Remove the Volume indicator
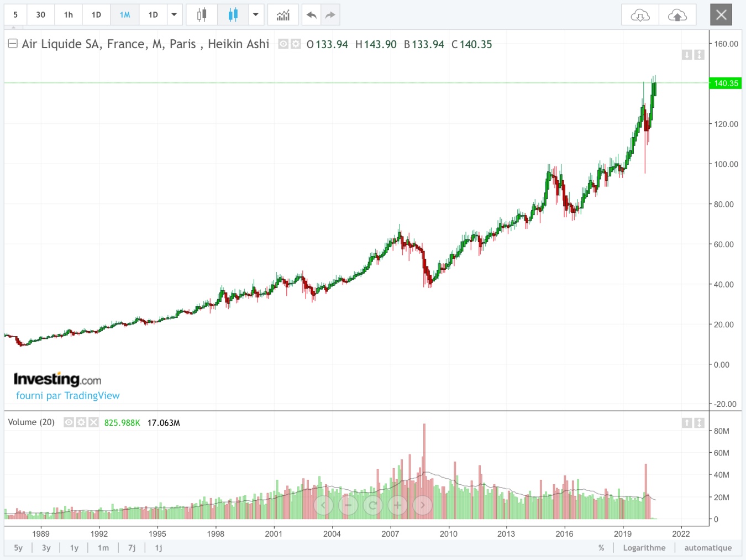The height and width of the screenshot is (560, 746). pos(93,422)
